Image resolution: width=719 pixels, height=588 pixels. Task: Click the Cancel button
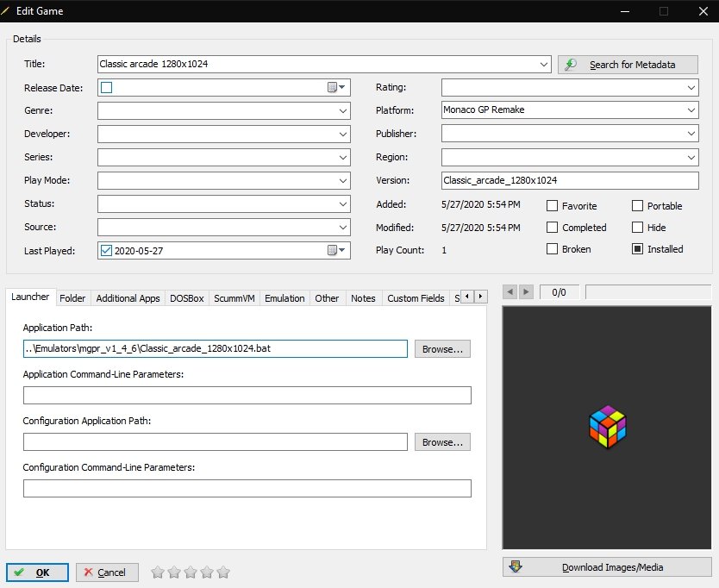click(x=107, y=572)
